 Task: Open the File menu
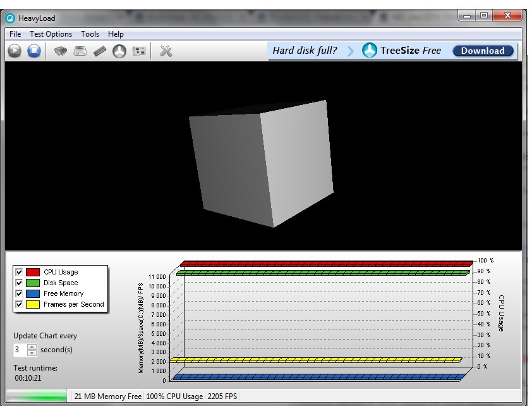pyautogui.click(x=15, y=34)
